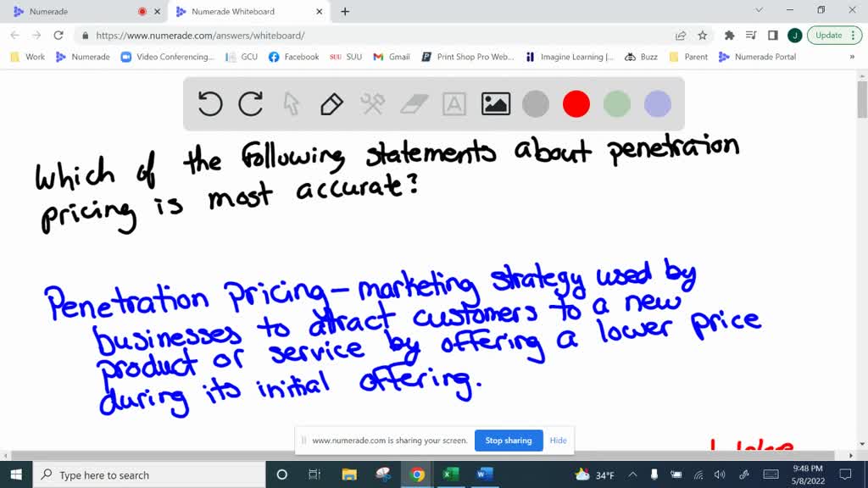This screenshot has height=488, width=868.
Task: Open the Work bookmarks folder
Action: (x=28, y=57)
